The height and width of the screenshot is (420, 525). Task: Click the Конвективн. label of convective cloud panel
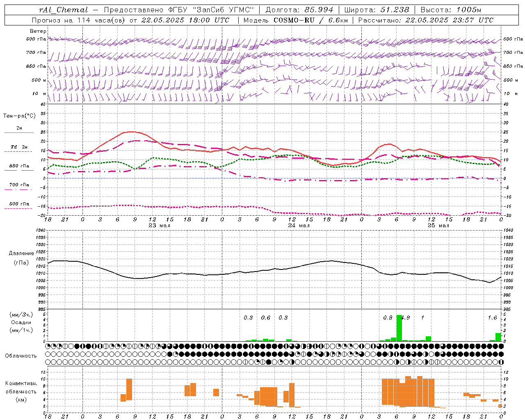(21, 383)
